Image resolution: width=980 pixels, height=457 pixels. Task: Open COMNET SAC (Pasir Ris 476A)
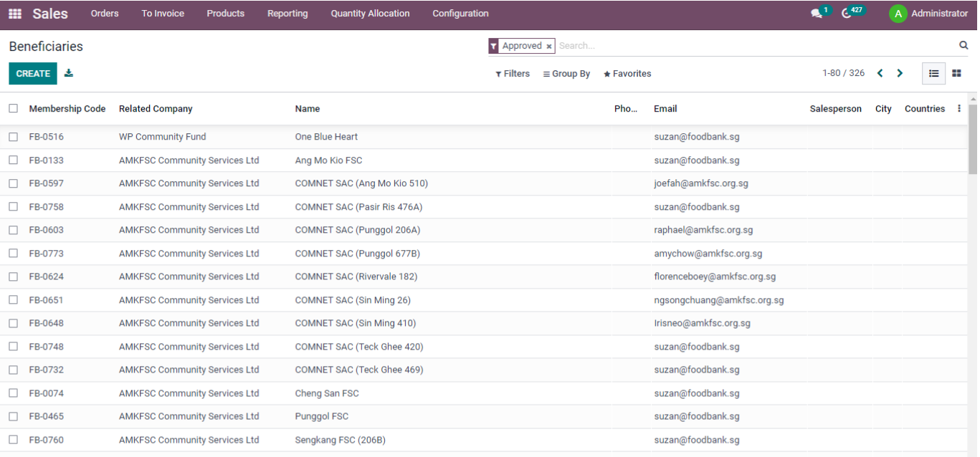tap(358, 207)
